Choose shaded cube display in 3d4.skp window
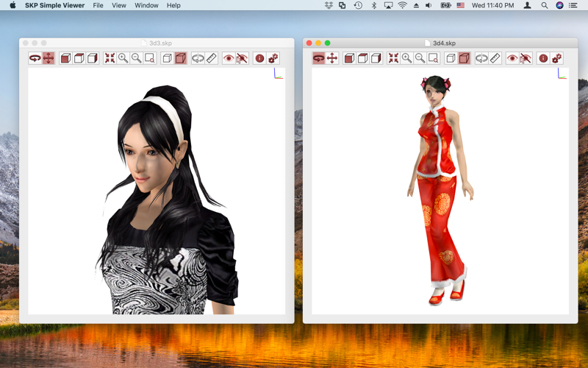The height and width of the screenshot is (368, 588). coord(464,58)
